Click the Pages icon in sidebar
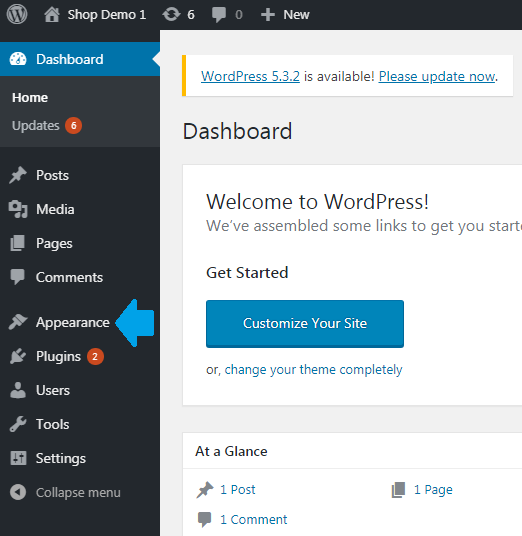The image size is (522, 536). [18, 243]
